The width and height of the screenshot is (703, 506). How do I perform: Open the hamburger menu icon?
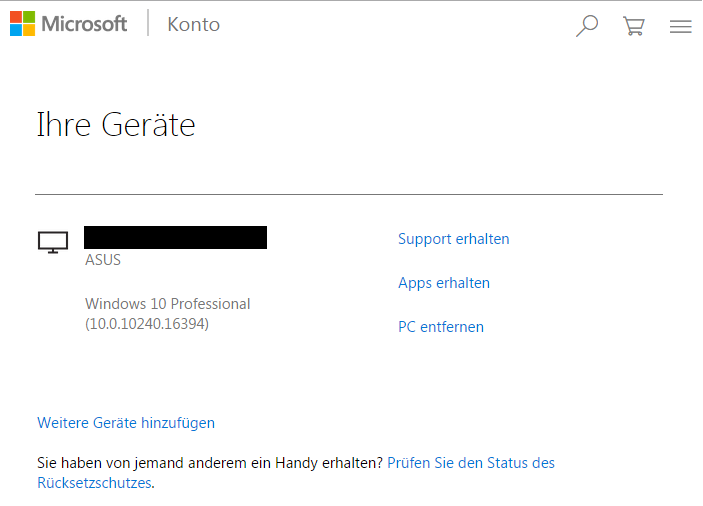point(680,26)
